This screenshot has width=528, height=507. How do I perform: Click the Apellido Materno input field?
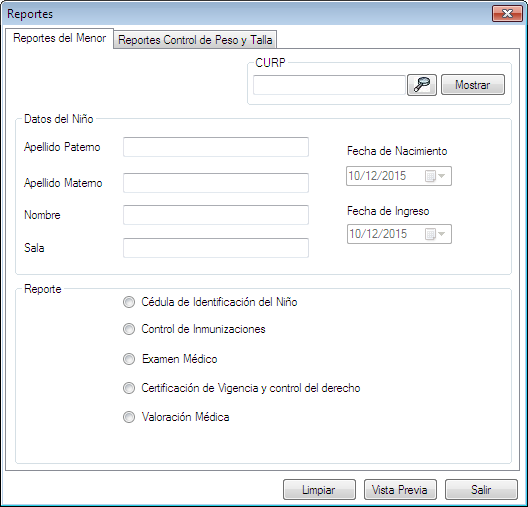click(x=216, y=183)
